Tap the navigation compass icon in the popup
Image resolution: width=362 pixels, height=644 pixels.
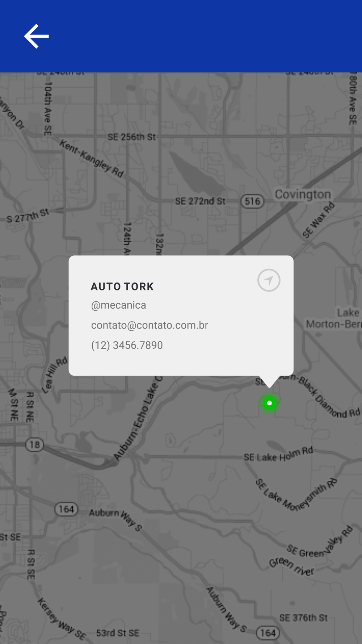(269, 280)
